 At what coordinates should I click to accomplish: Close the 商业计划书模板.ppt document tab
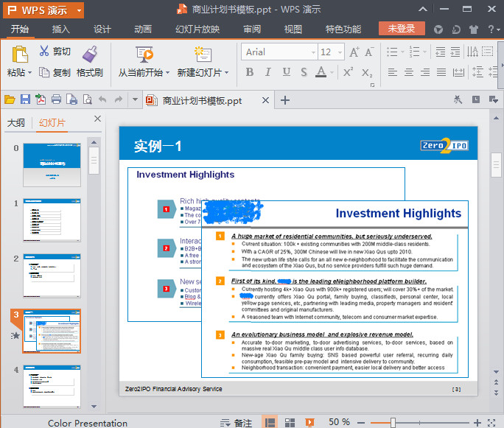(x=265, y=101)
